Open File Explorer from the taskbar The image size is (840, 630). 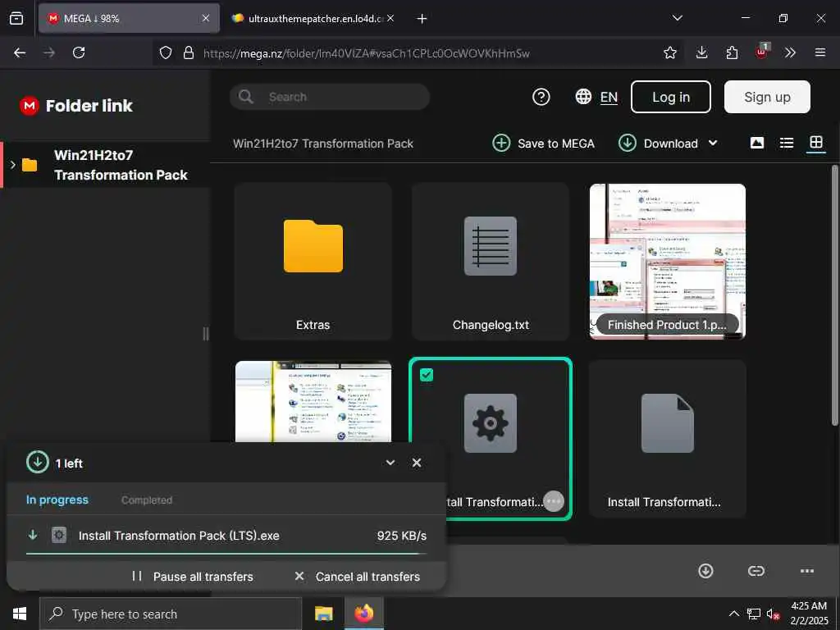(323, 614)
